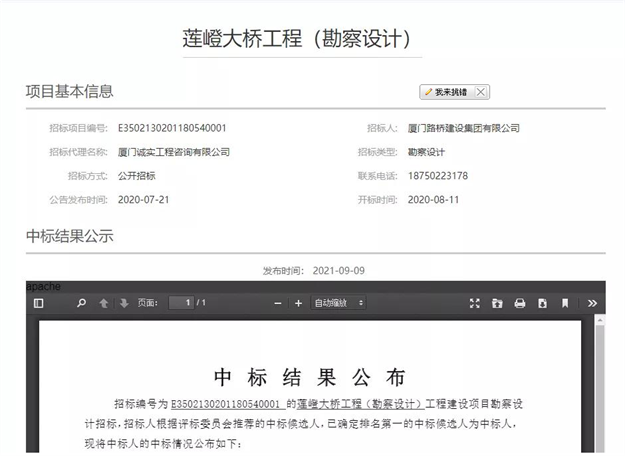Viewport: 625px width, 456px height.
Task: Go to next page arrow
Action: (x=124, y=303)
